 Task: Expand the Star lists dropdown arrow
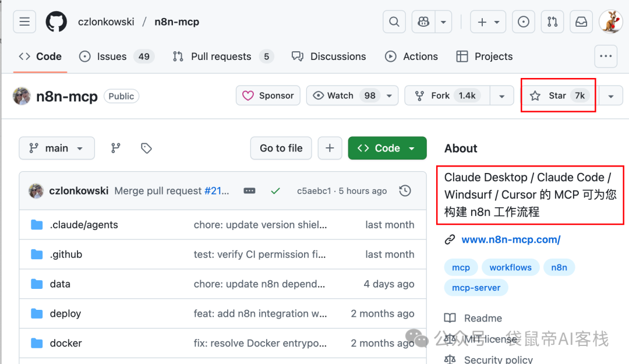[610, 96]
